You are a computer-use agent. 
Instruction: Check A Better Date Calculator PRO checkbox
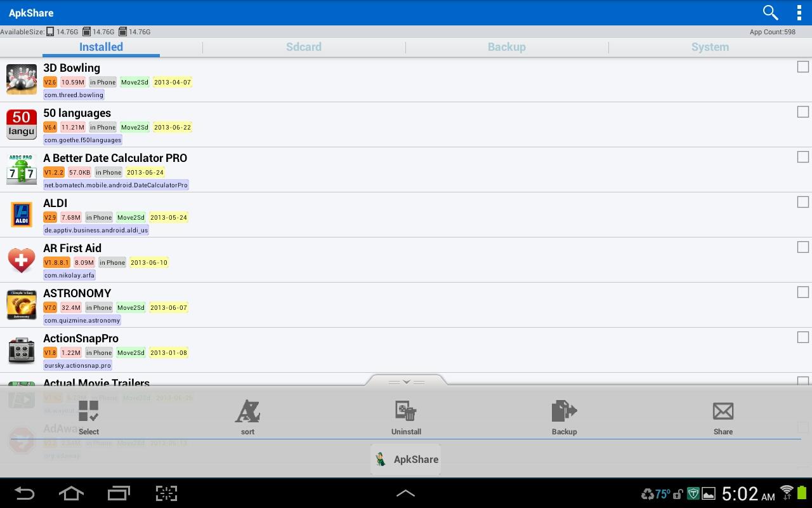[x=802, y=157]
